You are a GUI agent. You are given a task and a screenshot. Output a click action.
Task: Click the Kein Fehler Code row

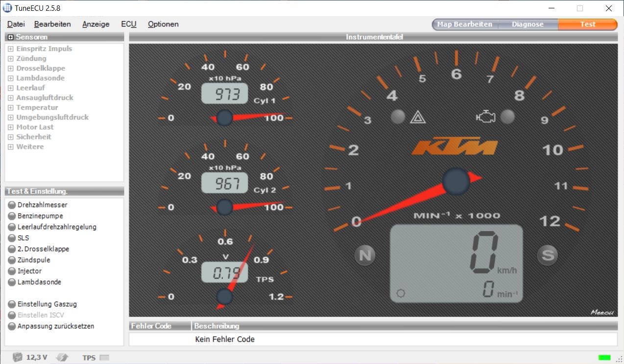pos(225,339)
